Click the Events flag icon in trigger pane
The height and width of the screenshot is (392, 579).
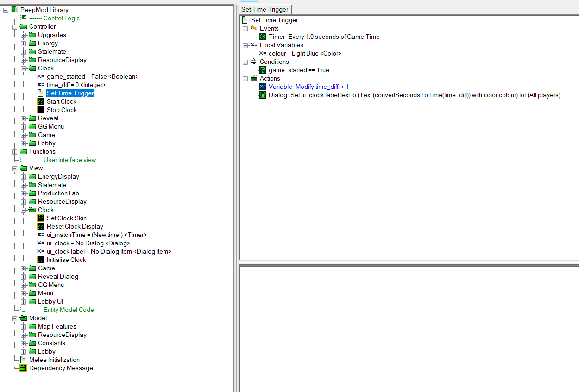pyautogui.click(x=254, y=28)
